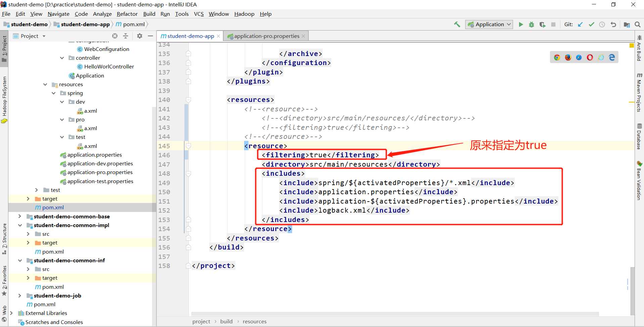Open the VCS menu
Viewport: 644px width, 327px height.
(199, 14)
